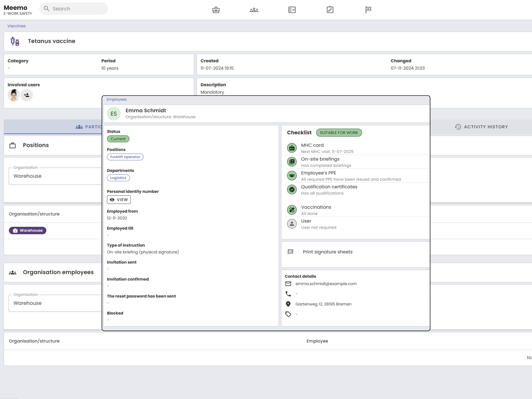The height and width of the screenshot is (399, 532).
Task: Click the involved user avatar photo
Action: (x=14, y=95)
